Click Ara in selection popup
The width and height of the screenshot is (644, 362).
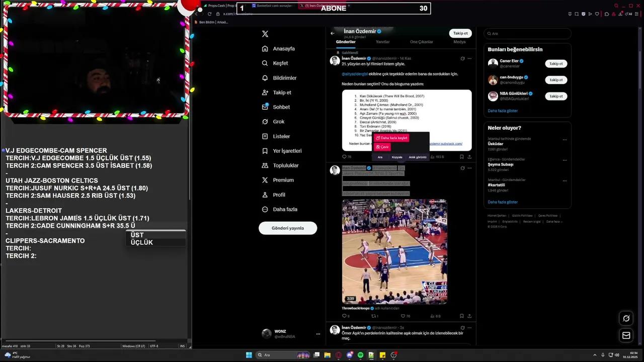click(380, 157)
